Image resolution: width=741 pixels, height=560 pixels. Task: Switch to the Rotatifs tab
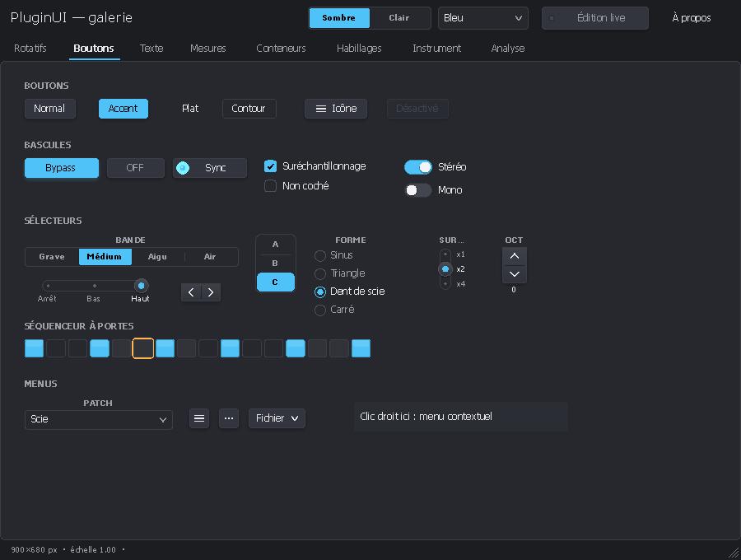(30, 49)
